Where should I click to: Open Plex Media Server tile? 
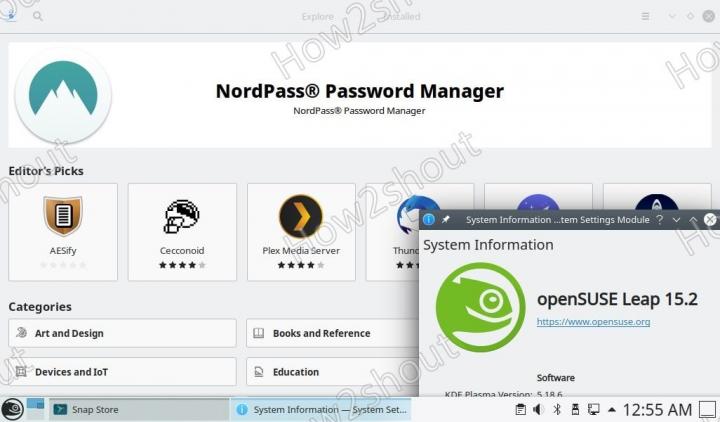[301, 232]
